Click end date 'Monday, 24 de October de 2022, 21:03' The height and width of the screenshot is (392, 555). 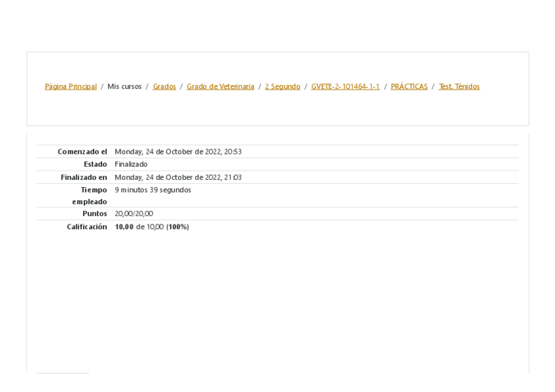178,177
